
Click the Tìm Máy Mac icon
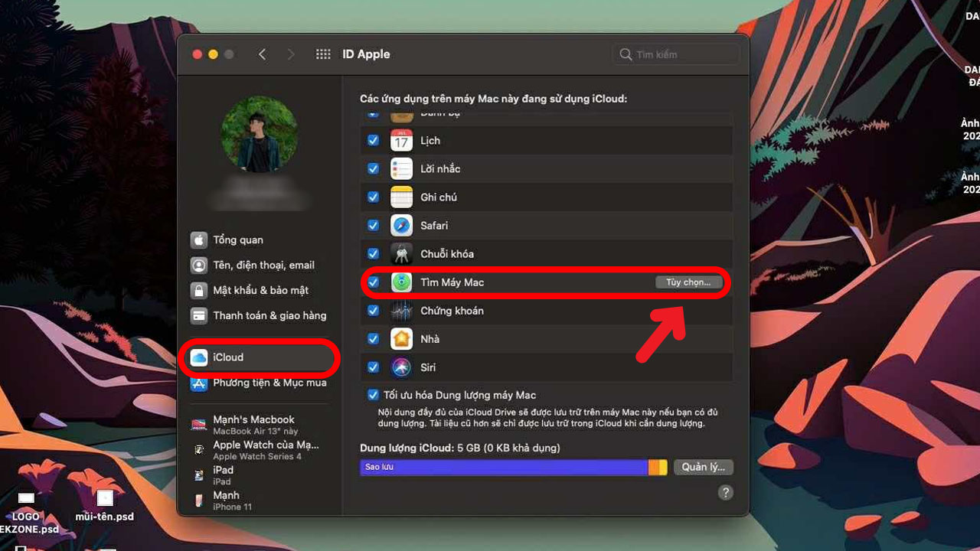[401, 282]
